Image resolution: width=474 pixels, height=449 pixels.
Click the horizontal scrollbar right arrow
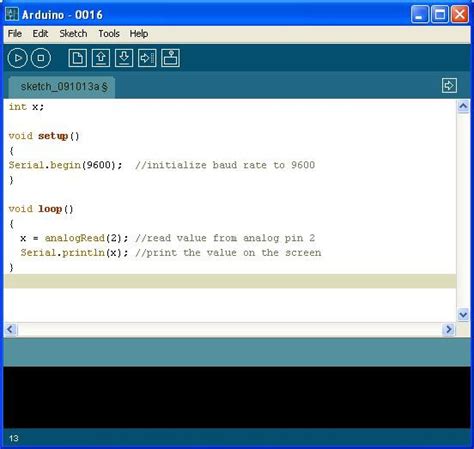pyautogui.click(x=449, y=329)
